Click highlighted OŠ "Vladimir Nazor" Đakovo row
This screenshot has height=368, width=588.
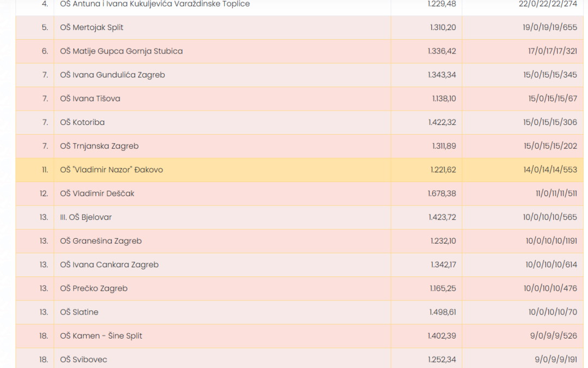coord(111,170)
